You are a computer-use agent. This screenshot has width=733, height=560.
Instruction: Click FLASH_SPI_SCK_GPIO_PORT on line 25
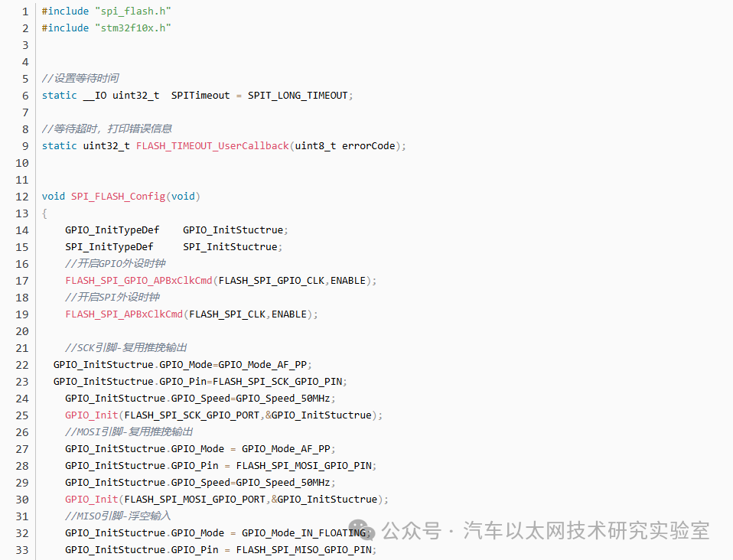[x=191, y=415]
